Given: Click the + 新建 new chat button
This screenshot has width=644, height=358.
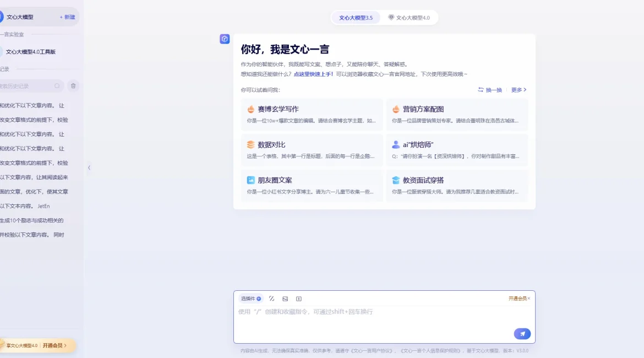Looking at the screenshot, I should click(67, 17).
